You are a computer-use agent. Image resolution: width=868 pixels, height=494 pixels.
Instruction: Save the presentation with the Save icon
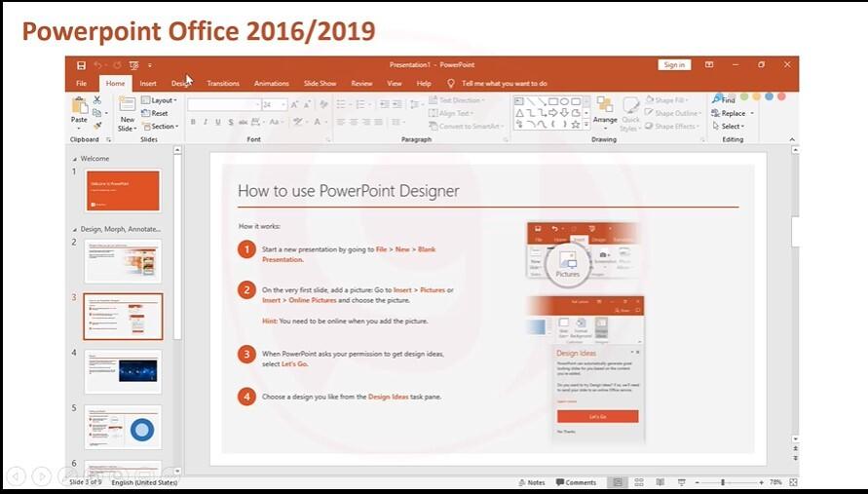click(x=81, y=65)
